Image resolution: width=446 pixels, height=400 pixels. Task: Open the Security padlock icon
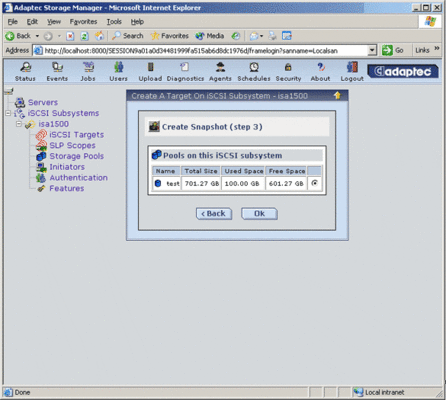point(288,67)
